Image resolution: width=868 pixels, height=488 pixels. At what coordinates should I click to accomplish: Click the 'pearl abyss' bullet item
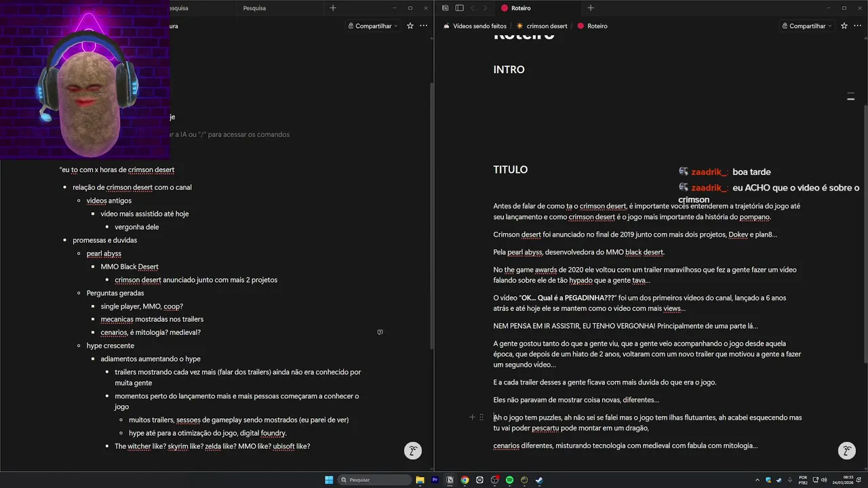(104, 253)
